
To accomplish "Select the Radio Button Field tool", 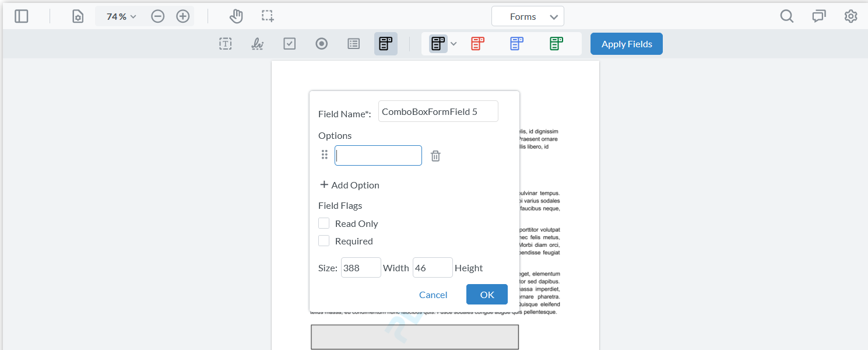I will pos(321,43).
